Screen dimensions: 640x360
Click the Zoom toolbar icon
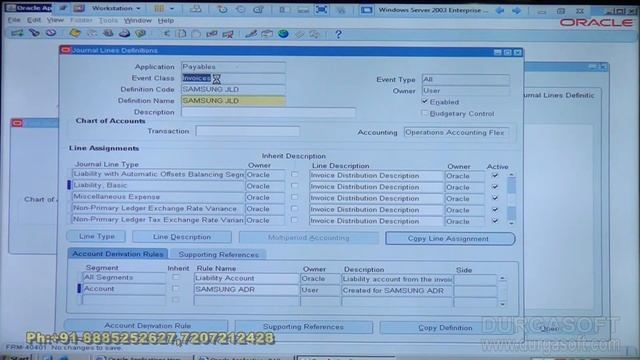(267, 34)
